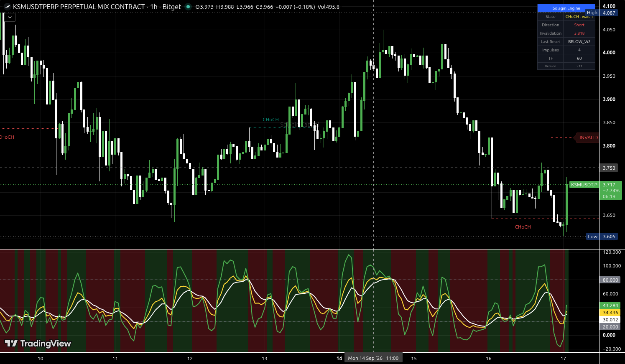Select the Invalidation value 3.818
The width and height of the screenshot is (625, 364).
click(x=579, y=33)
